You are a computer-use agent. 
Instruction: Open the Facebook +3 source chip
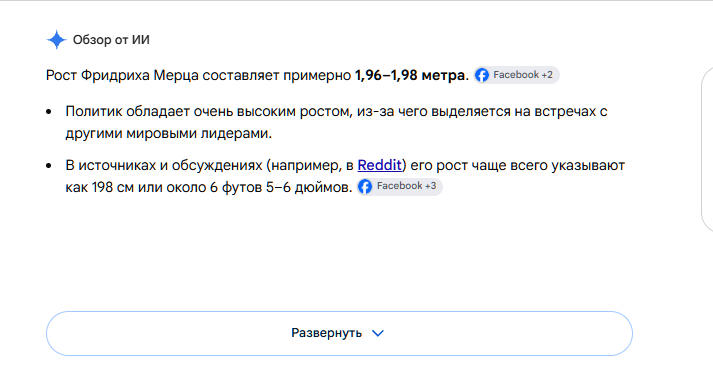(399, 187)
